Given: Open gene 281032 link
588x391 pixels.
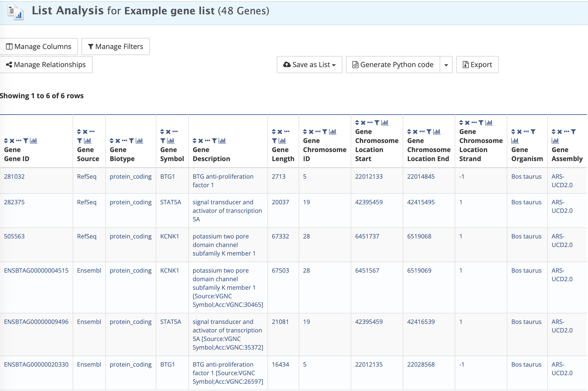Looking at the screenshot, I should tap(14, 176).
